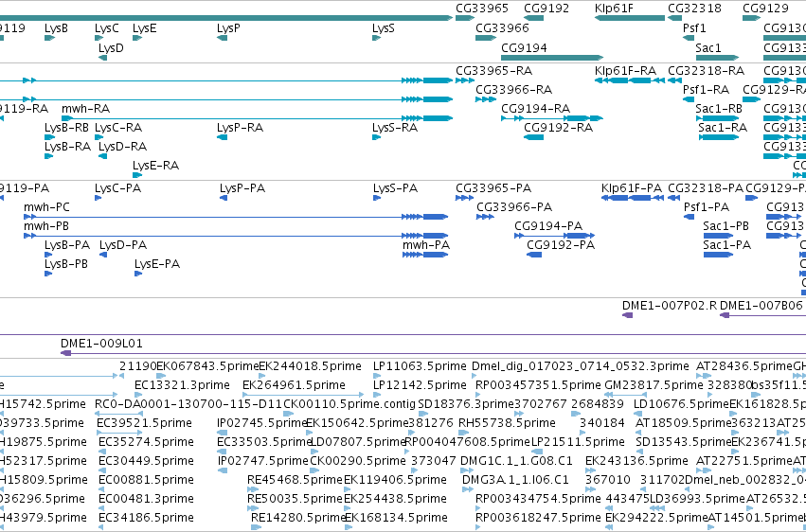Select transcript LysB-RB

pos(50,137)
